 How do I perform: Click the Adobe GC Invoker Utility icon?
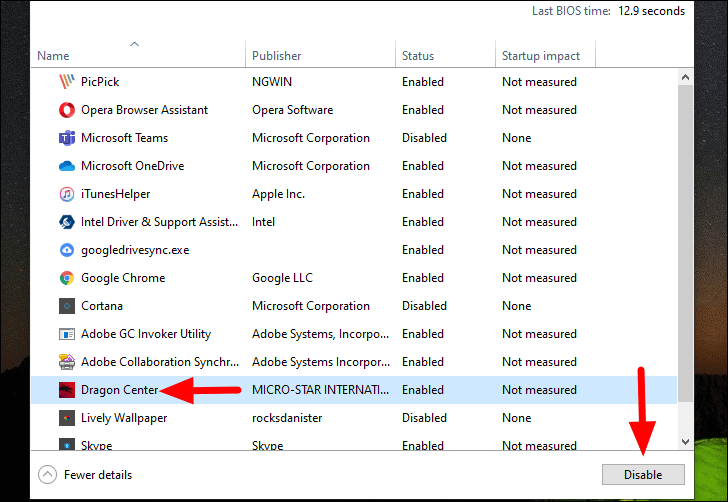pyautogui.click(x=66, y=334)
